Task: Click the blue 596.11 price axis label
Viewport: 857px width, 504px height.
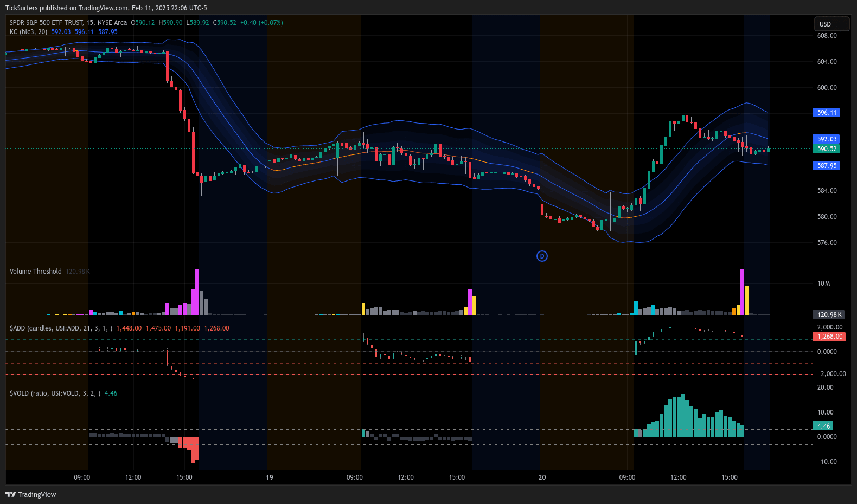Action: click(827, 113)
